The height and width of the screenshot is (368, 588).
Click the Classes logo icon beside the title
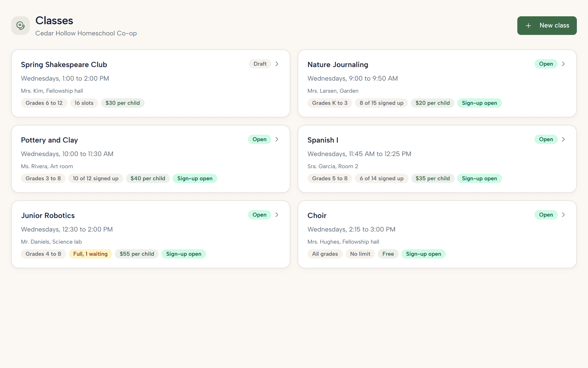[21, 25]
